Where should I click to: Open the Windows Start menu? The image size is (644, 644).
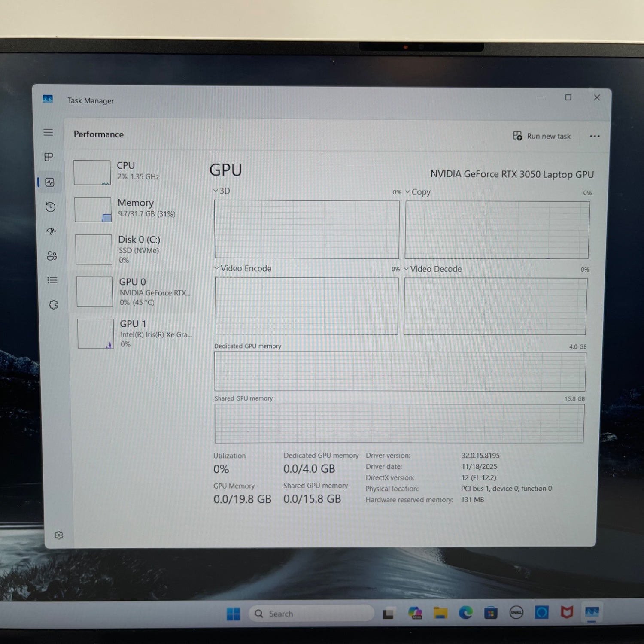[234, 614]
